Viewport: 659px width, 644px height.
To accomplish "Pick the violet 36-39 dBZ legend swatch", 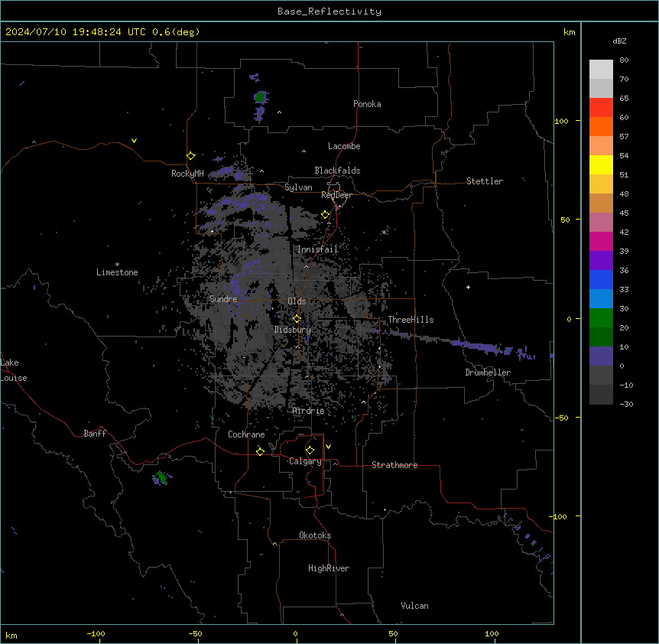I will pyautogui.click(x=601, y=261).
